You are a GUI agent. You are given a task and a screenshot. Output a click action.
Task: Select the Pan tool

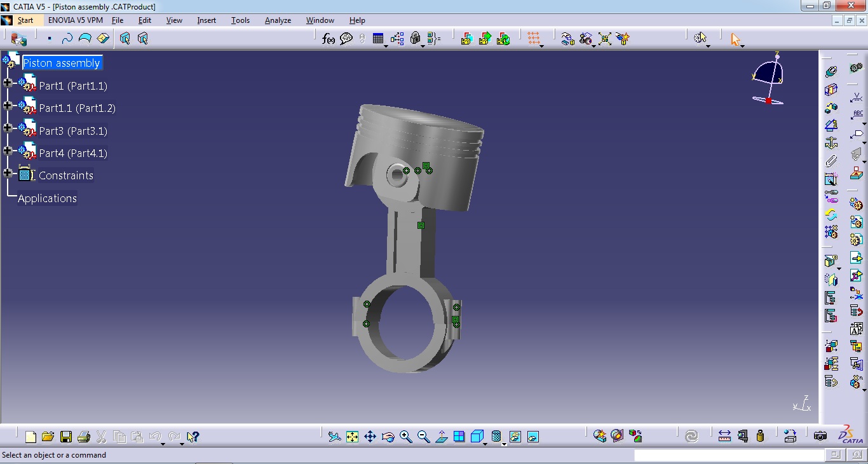pos(371,437)
